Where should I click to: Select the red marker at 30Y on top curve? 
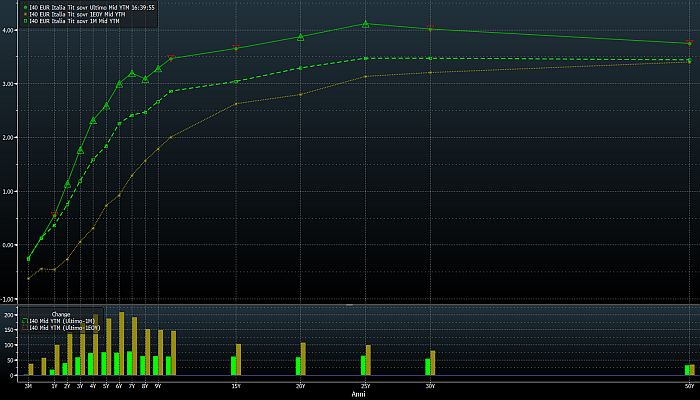[431, 28]
